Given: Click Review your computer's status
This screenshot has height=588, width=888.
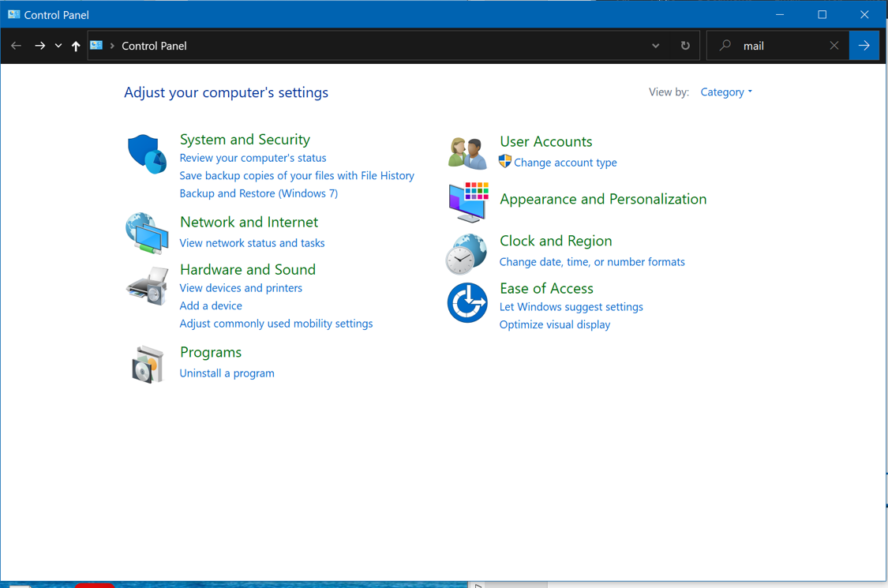Looking at the screenshot, I should pos(253,158).
